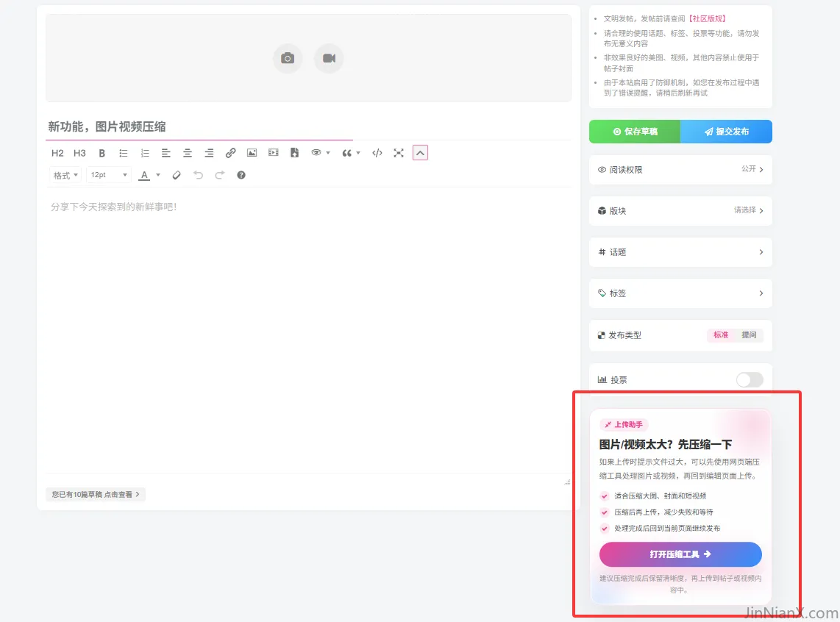This screenshot has height=622, width=840.
Task: Click 压缩后再上传 checklist line
Action: (x=663, y=512)
